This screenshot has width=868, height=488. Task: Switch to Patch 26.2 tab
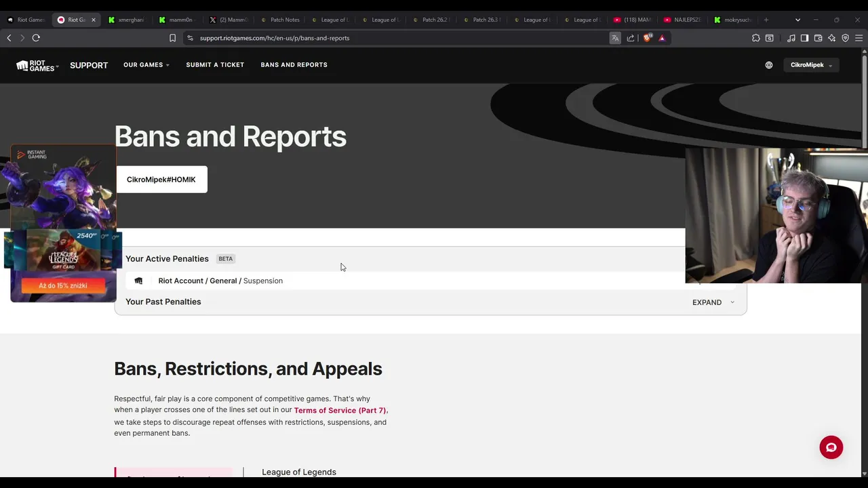(431, 20)
